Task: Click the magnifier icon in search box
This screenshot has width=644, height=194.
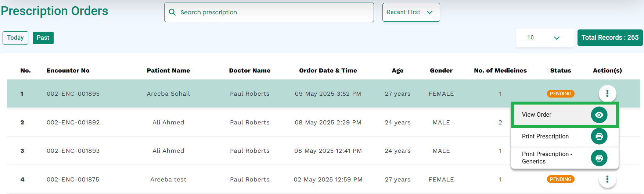Action: (x=172, y=12)
